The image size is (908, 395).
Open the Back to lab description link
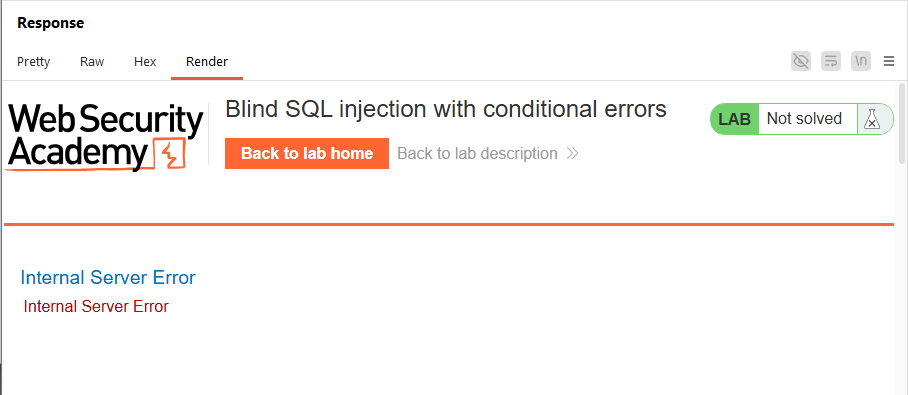click(x=477, y=153)
